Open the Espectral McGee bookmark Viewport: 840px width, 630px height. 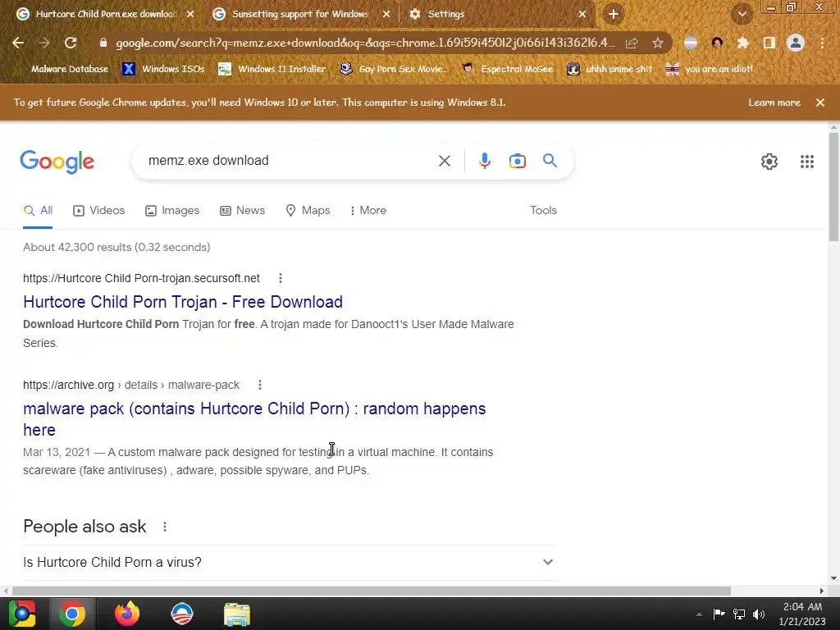[507, 69]
